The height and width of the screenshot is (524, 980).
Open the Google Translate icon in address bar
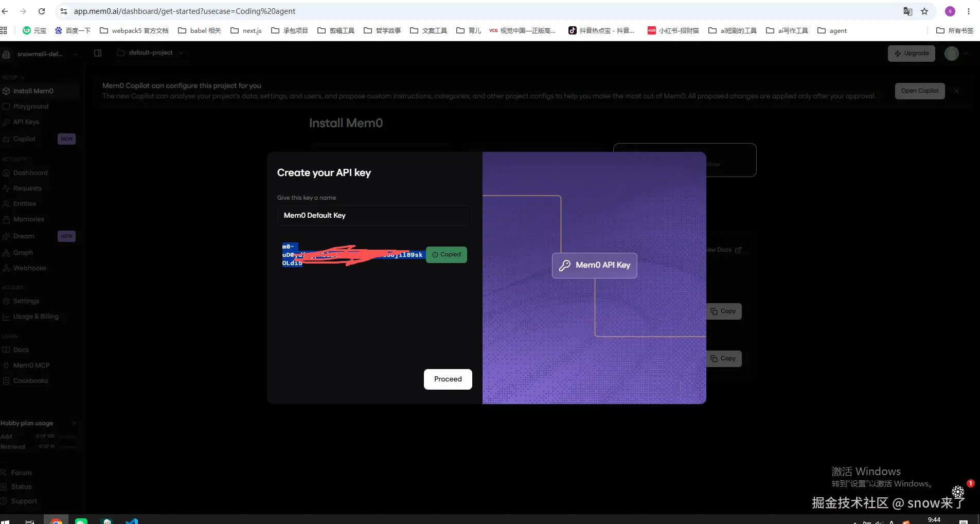click(x=908, y=11)
